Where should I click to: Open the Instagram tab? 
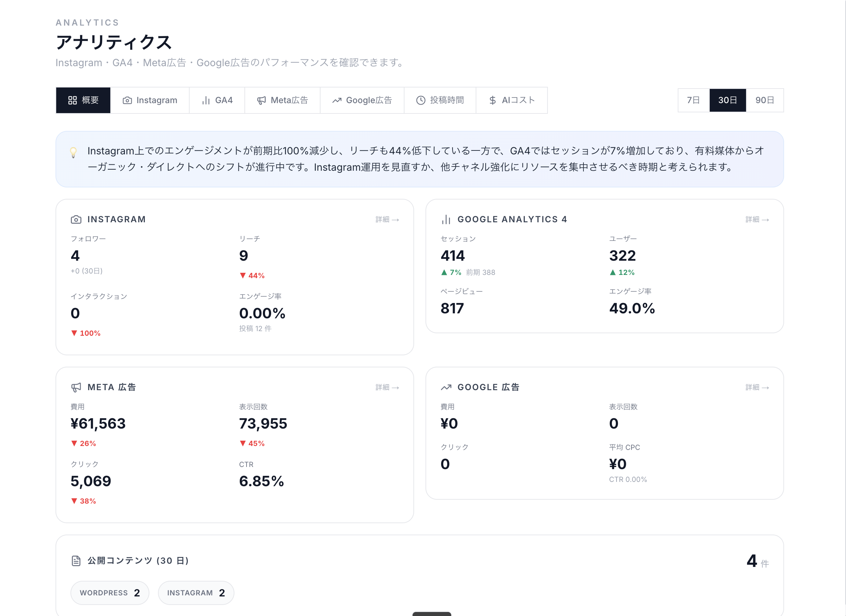150,100
